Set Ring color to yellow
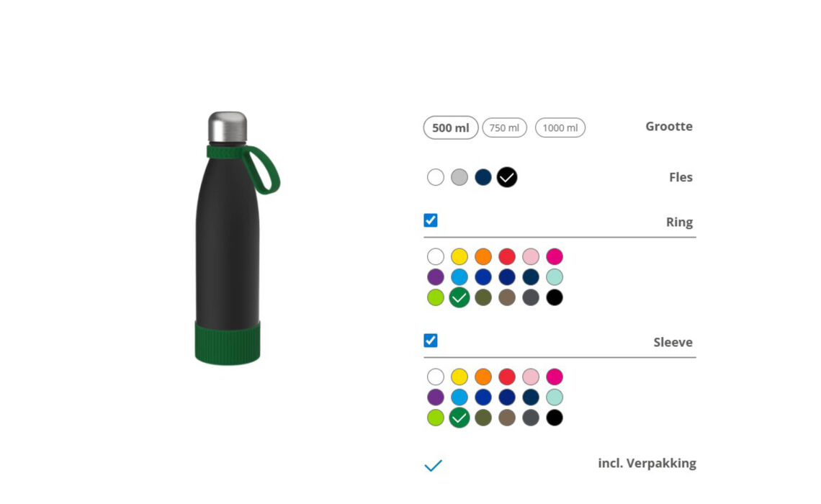This screenshot has height=504, width=821. click(459, 256)
